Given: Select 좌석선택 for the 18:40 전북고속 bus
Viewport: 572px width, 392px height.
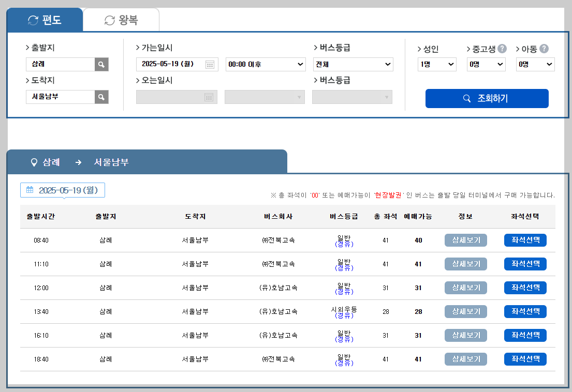Looking at the screenshot, I should 525,359.
